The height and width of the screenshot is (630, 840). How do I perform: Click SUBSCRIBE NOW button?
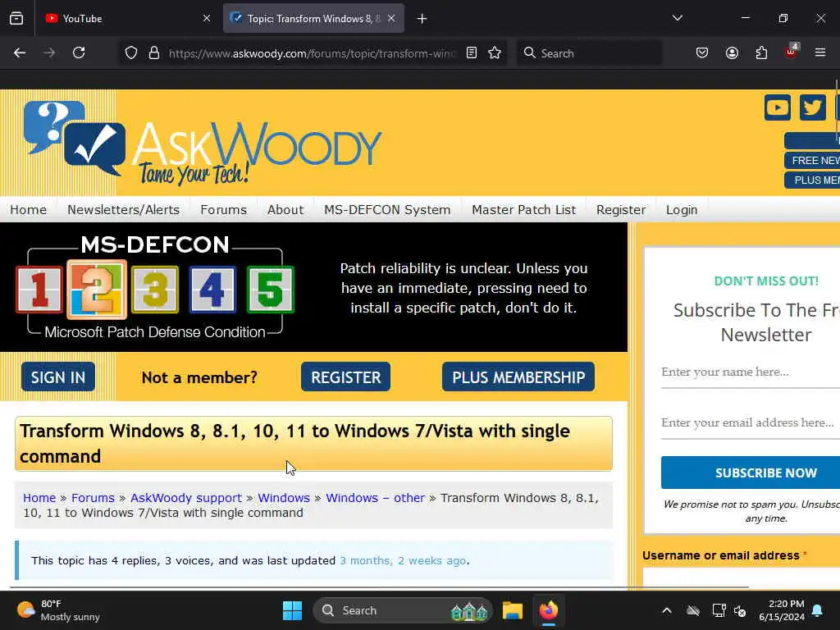click(751, 472)
